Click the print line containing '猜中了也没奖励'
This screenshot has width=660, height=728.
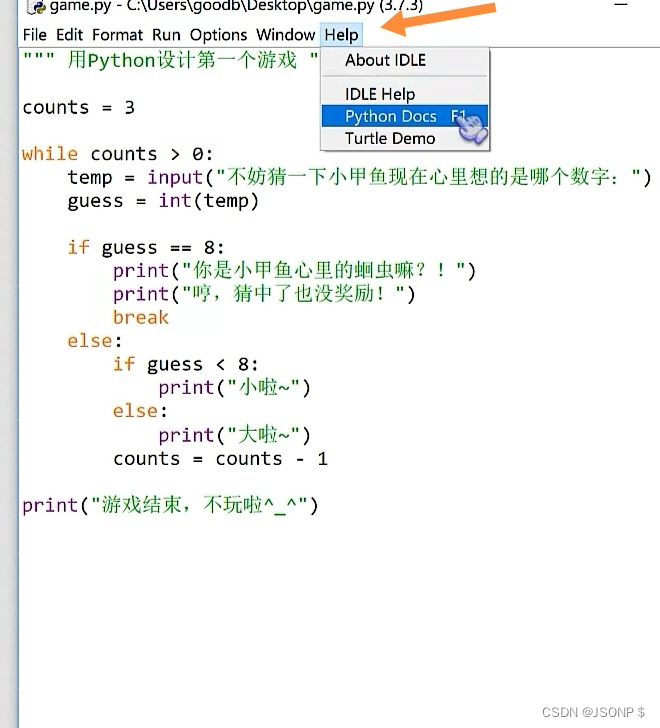(264, 294)
